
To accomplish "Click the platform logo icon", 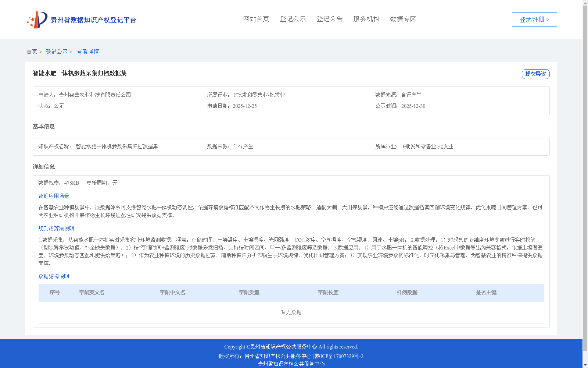I will click(x=37, y=20).
